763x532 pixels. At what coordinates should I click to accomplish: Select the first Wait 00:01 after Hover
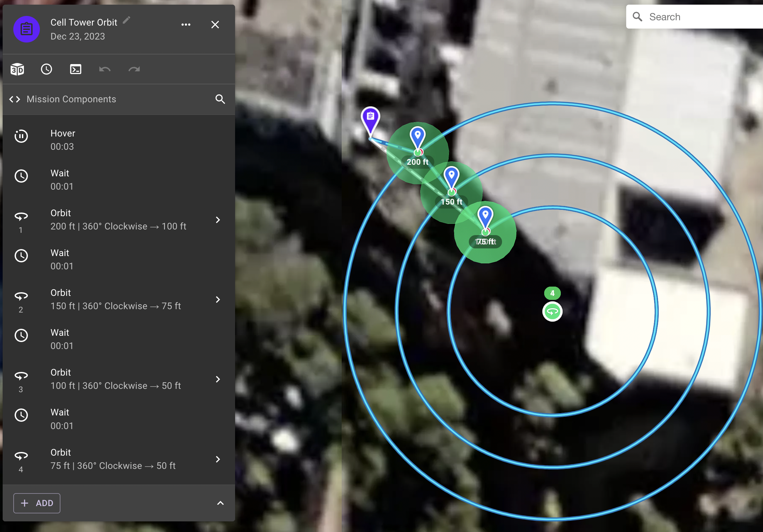(119, 180)
